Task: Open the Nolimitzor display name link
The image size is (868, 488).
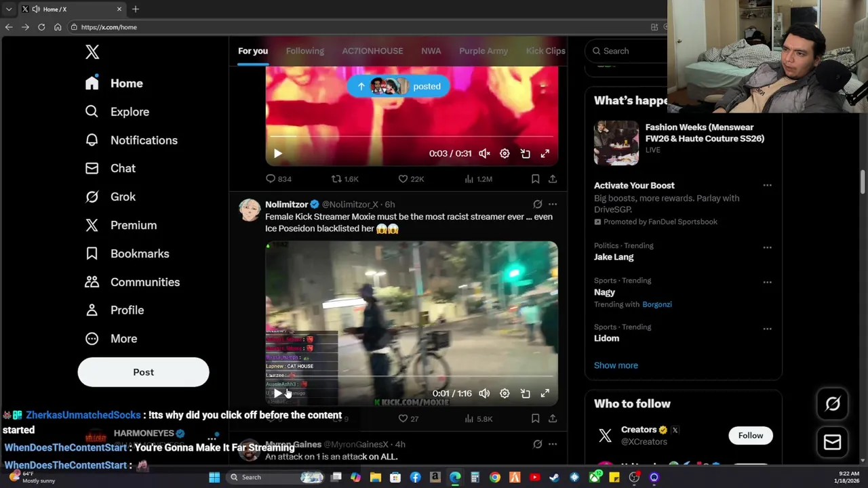Action: [286, 204]
